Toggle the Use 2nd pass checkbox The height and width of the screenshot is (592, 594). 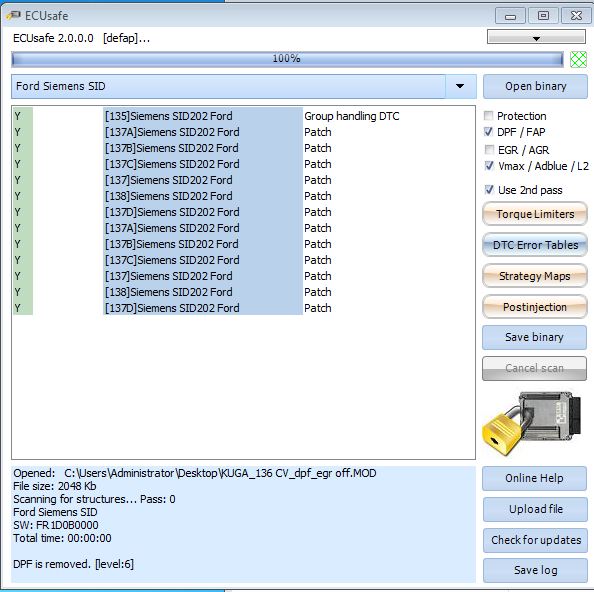click(489, 190)
